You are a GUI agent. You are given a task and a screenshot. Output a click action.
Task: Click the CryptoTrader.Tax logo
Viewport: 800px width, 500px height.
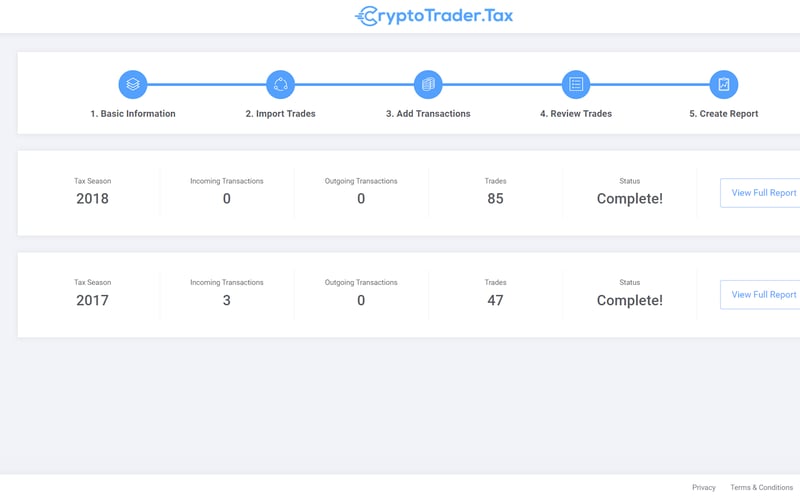pos(434,16)
